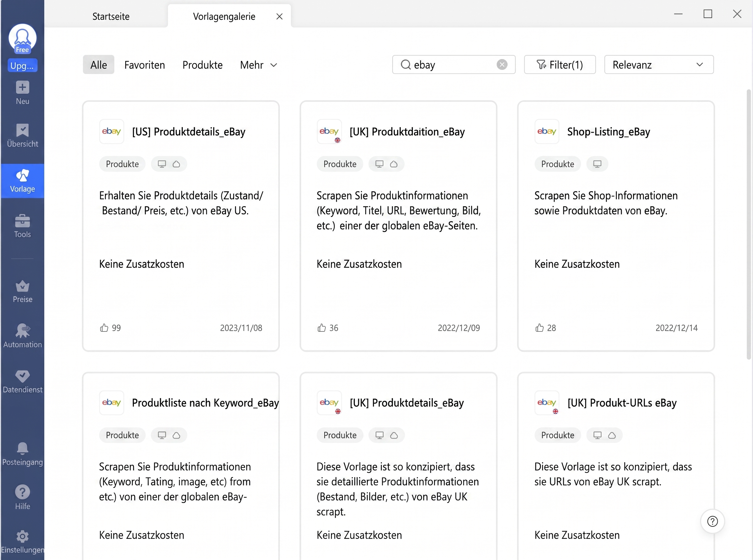Screen dimensions: 753x560
Task: Click the Upgrade button in sidebar
Action: click(22, 66)
